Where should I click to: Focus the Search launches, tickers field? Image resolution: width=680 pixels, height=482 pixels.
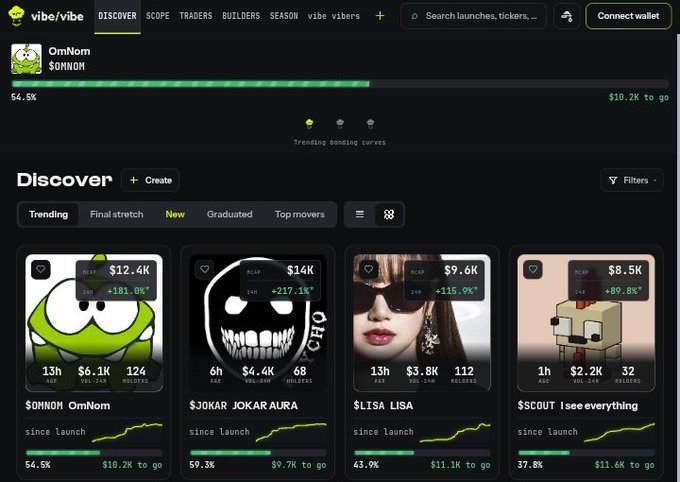coord(473,16)
